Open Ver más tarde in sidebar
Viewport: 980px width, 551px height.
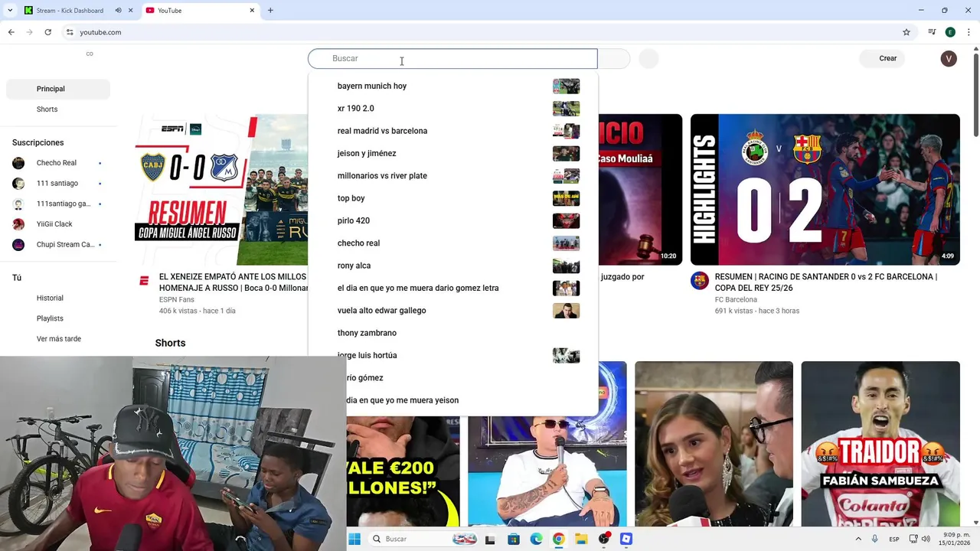click(x=58, y=339)
